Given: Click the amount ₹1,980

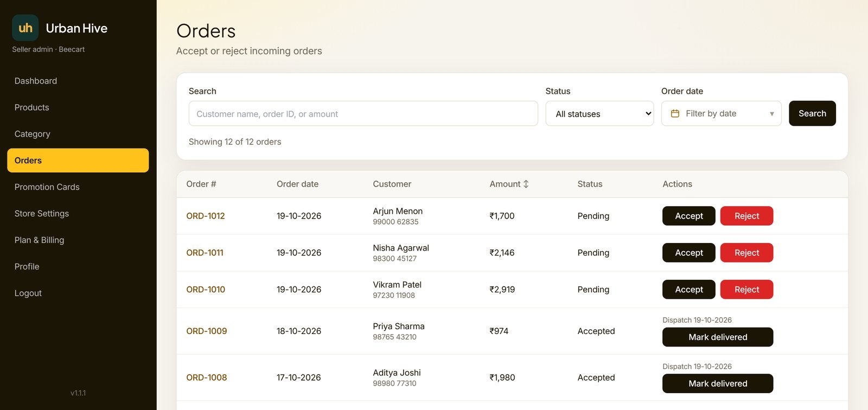Looking at the screenshot, I should point(502,377).
